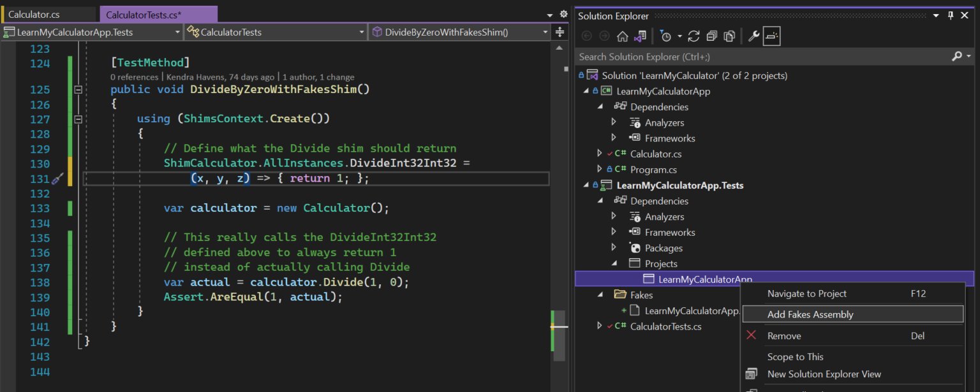The width and height of the screenshot is (980, 392).
Task: Click the red X Remove icon in context menu
Action: point(752,336)
